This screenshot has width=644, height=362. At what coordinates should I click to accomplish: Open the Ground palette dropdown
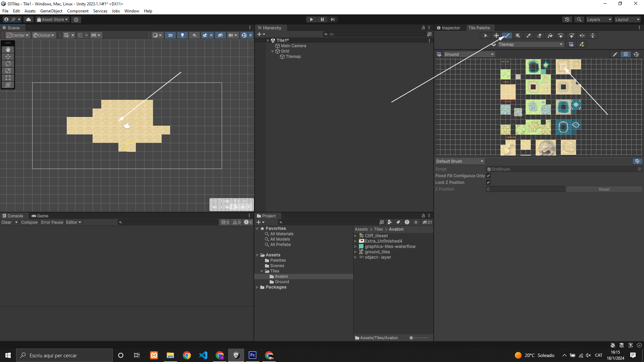click(469, 54)
